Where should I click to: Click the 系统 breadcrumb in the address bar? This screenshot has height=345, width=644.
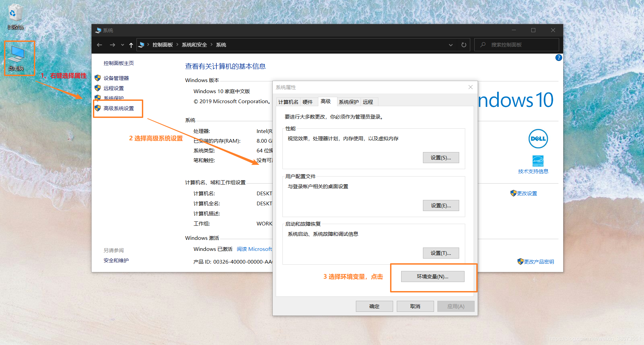coord(221,45)
